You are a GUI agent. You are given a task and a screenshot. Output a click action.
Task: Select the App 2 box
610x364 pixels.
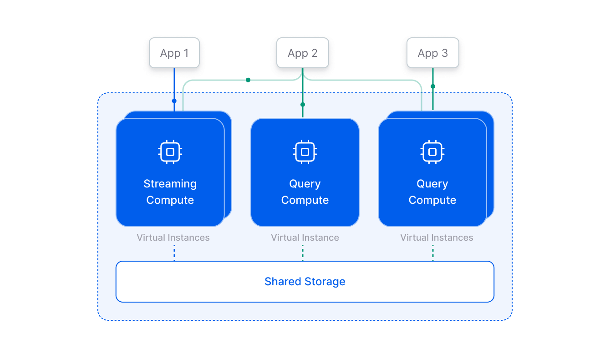coord(303,53)
